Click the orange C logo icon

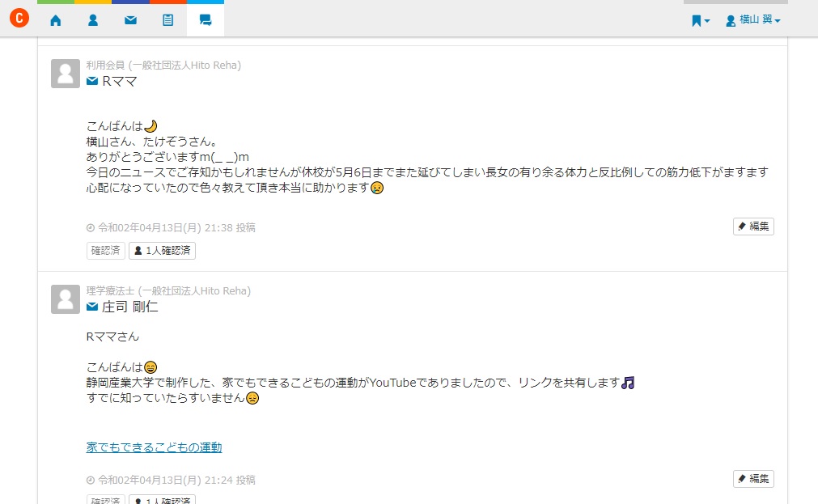tap(19, 19)
